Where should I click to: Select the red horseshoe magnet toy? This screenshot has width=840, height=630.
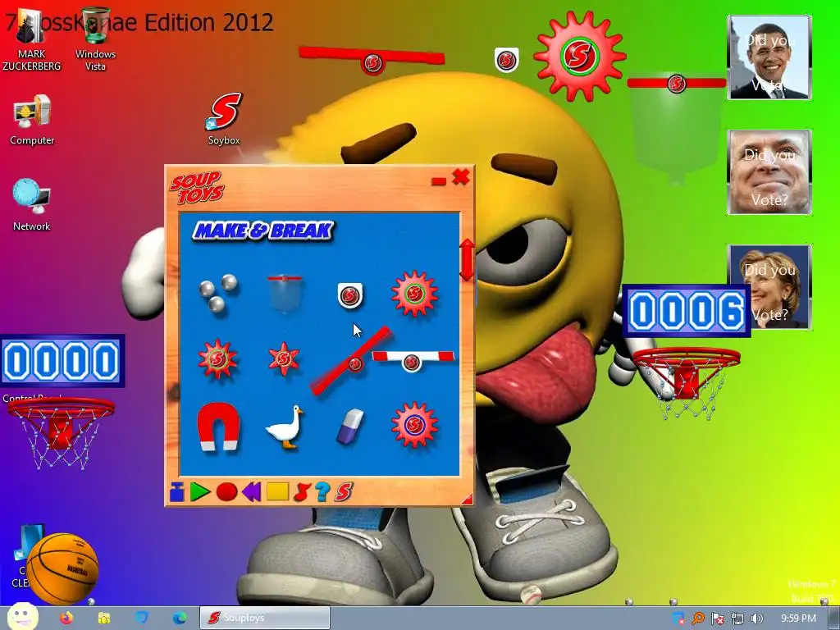click(218, 427)
